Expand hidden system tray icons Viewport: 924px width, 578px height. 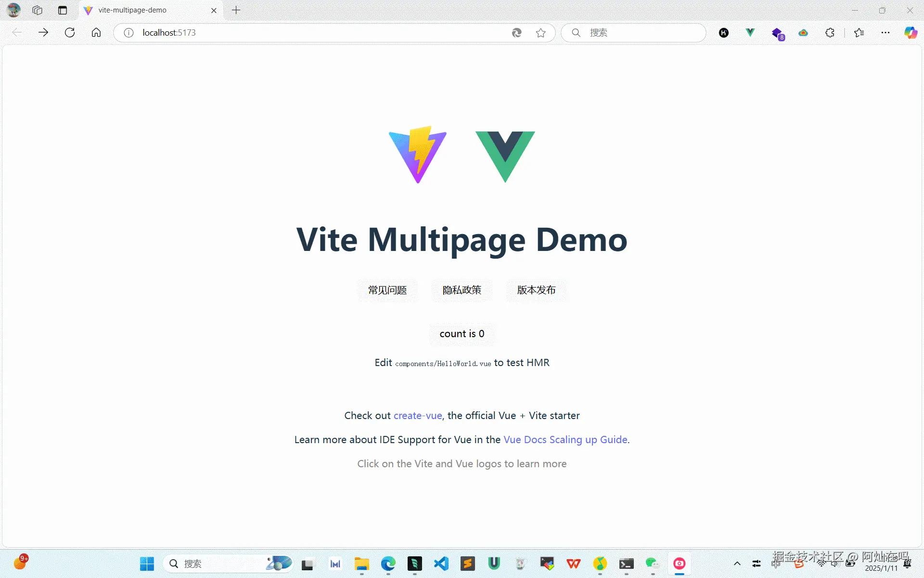pos(737,564)
